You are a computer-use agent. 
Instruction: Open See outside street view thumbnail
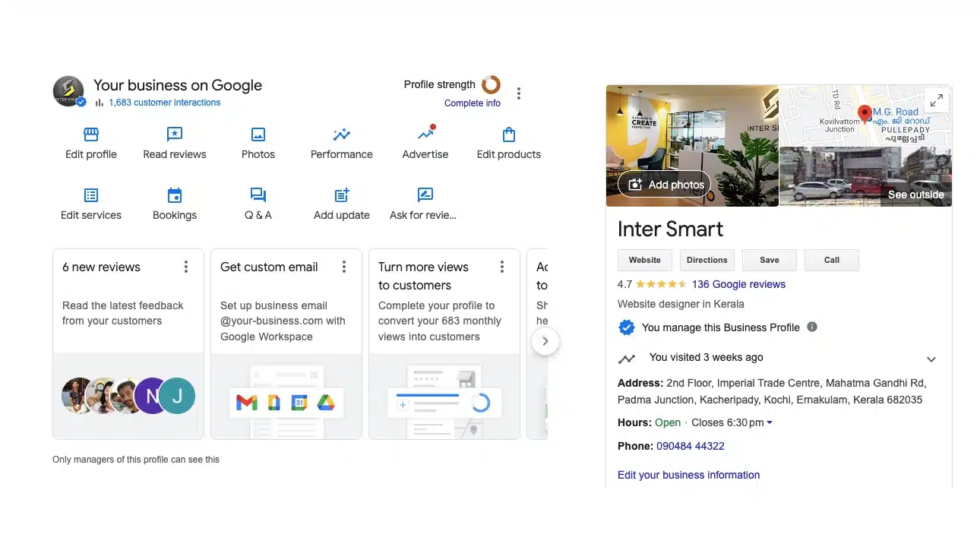coord(865,176)
